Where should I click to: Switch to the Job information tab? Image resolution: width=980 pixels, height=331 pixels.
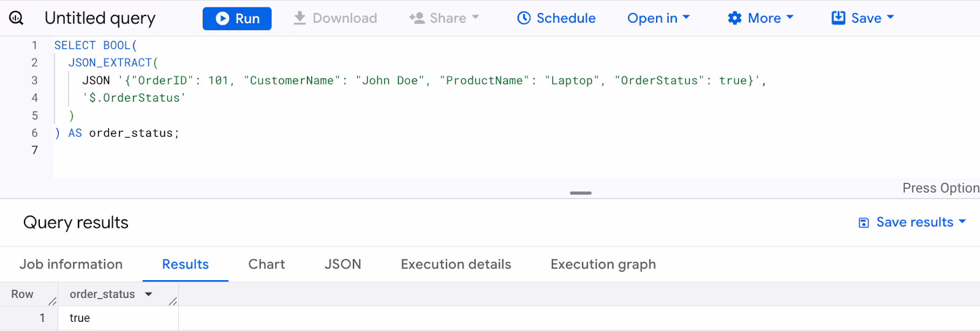(71, 264)
